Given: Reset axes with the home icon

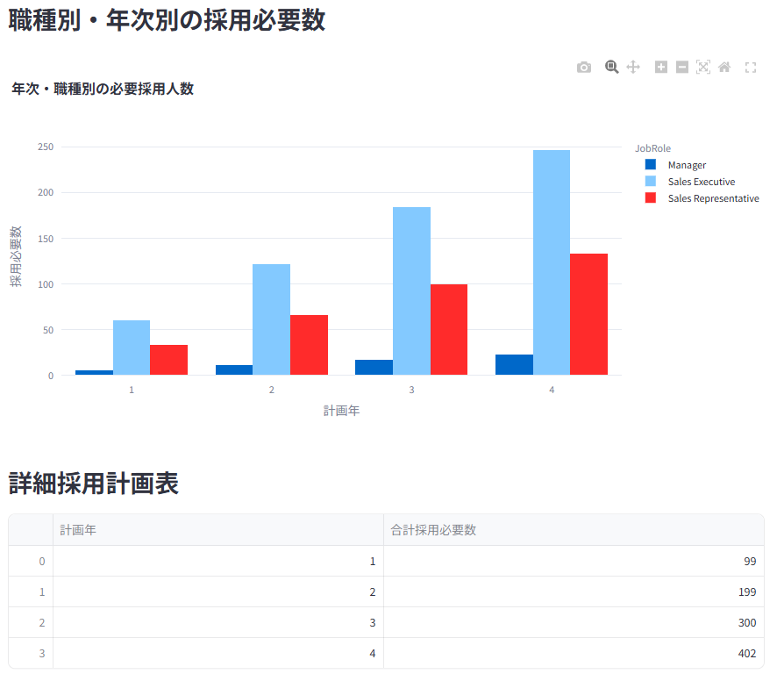Looking at the screenshot, I should (724, 67).
